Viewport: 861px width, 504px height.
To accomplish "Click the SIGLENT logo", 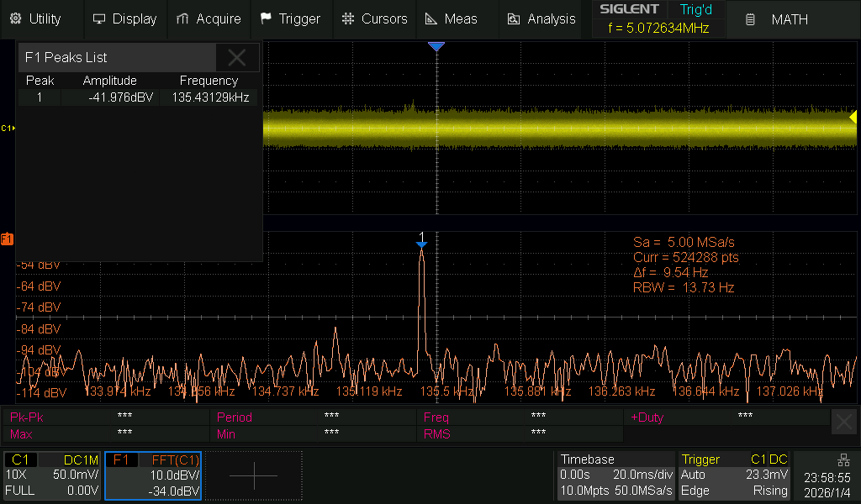I will (629, 9).
